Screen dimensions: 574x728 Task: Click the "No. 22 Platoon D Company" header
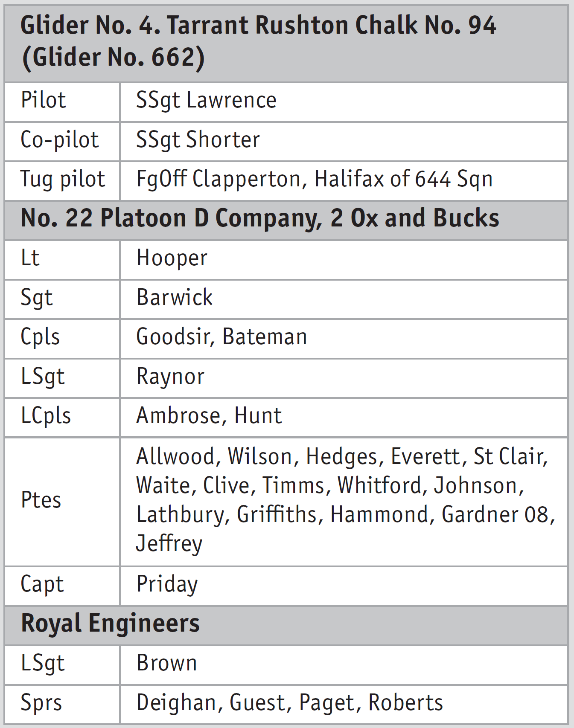[x=260, y=219]
